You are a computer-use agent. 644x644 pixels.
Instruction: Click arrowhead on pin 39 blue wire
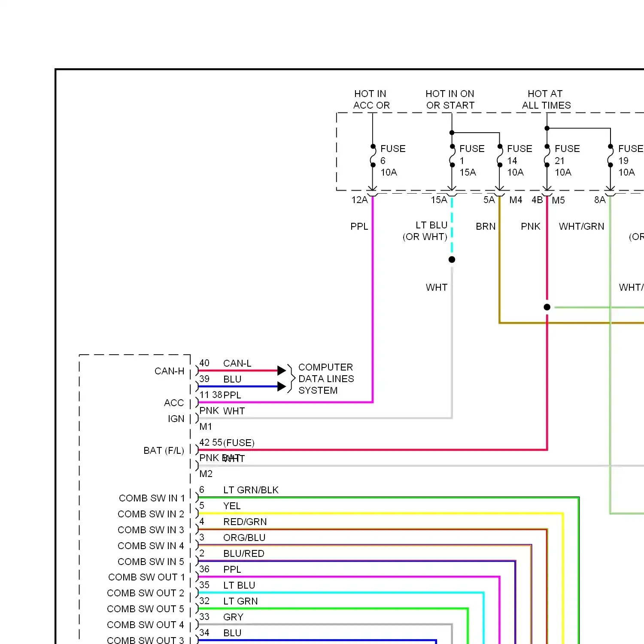(x=282, y=386)
